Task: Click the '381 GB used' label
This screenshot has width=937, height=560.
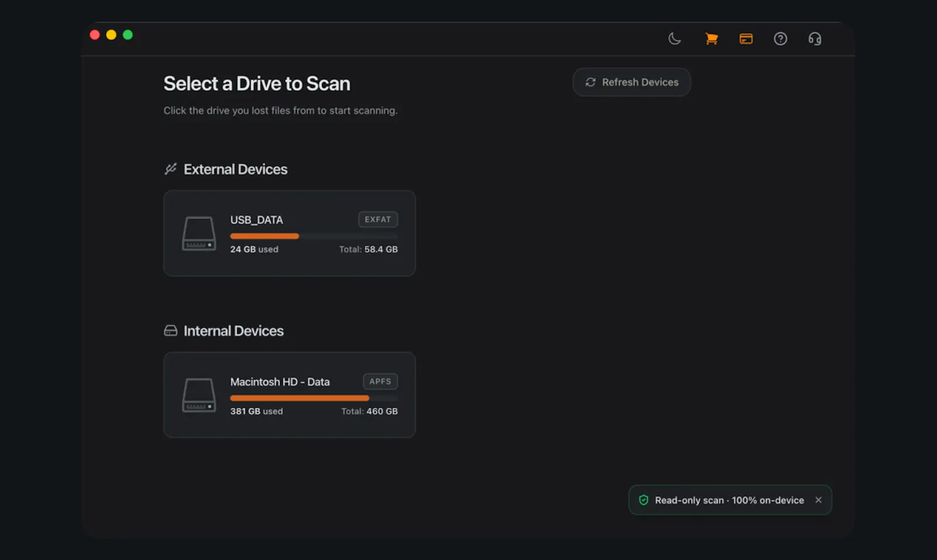Action: 257,411
